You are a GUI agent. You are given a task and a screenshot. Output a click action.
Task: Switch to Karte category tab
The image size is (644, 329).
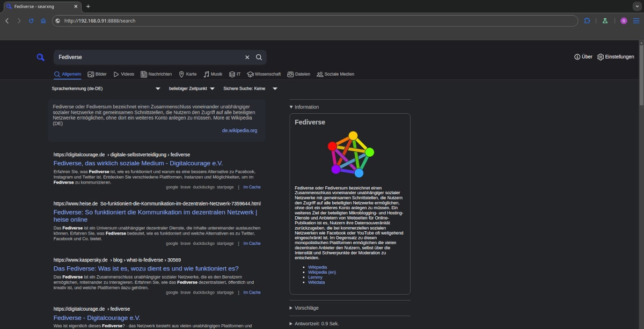point(188,74)
